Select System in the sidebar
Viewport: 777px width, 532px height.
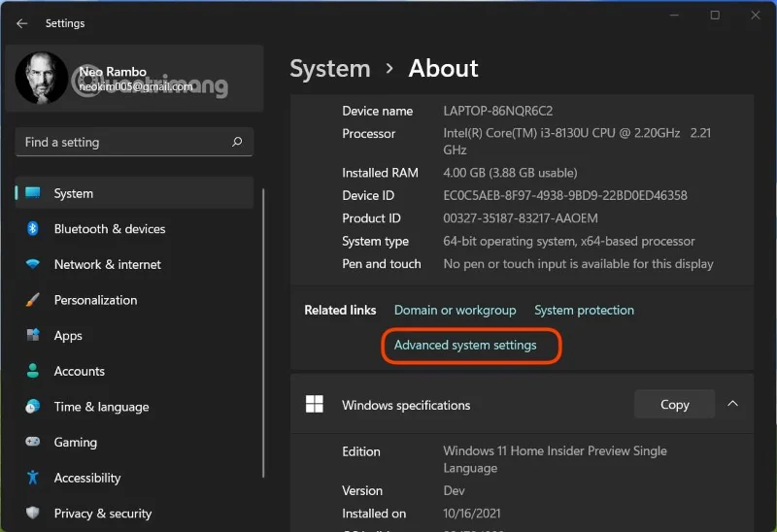134,192
